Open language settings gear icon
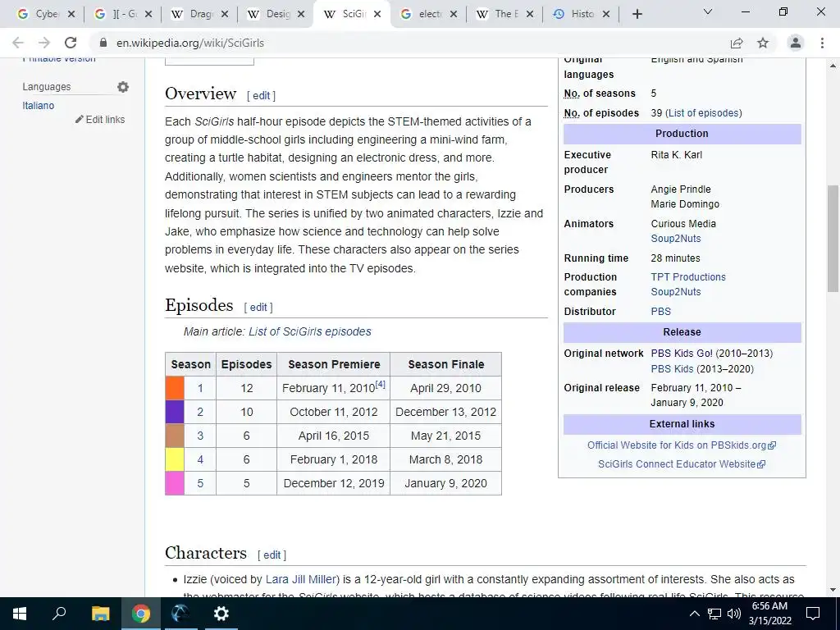Viewport: 840px width, 630px height. pos(123,87)
